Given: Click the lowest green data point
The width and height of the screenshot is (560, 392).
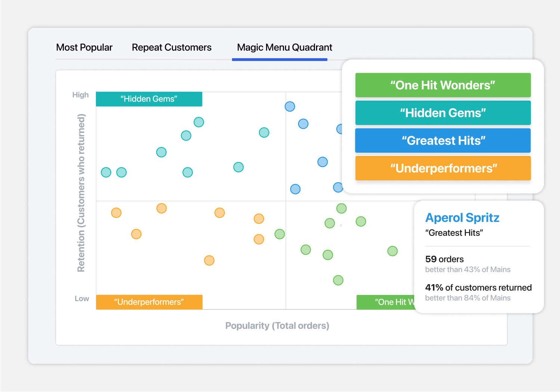Looking at the screenshot, I should (x=338, y=280).
